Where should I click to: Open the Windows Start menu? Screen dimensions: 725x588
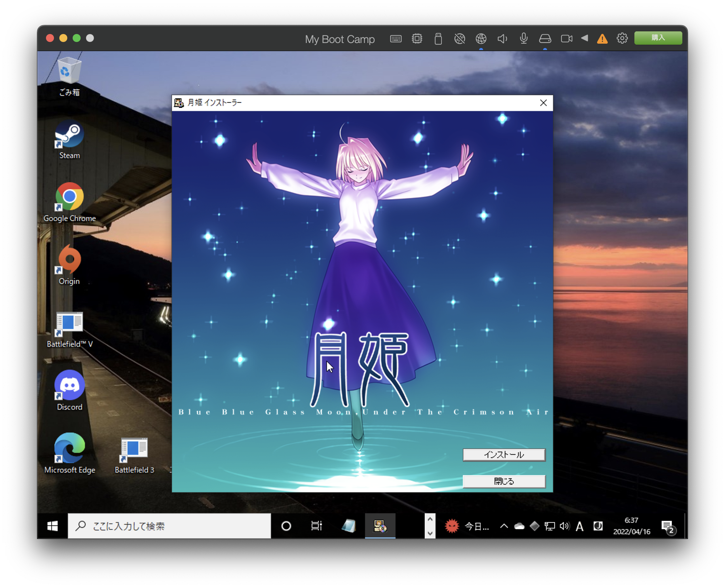pyautogui.click(x=52, y=526)
